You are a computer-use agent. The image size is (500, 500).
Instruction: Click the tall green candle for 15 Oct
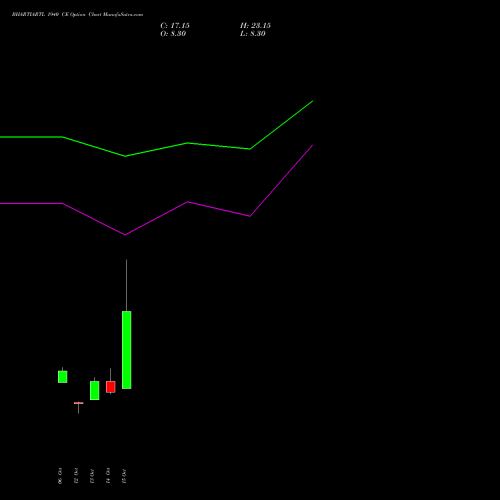[x=127, y=350]
